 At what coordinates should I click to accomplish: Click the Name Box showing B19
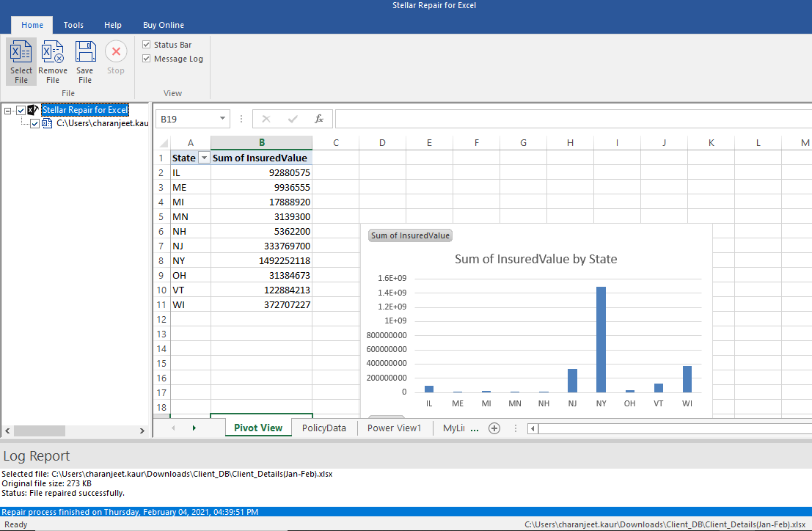[x=188, y=119]
